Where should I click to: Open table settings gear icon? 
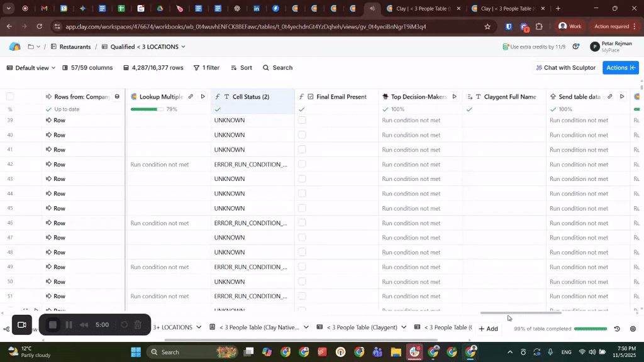pyautogui.click(x=633, y=329)
